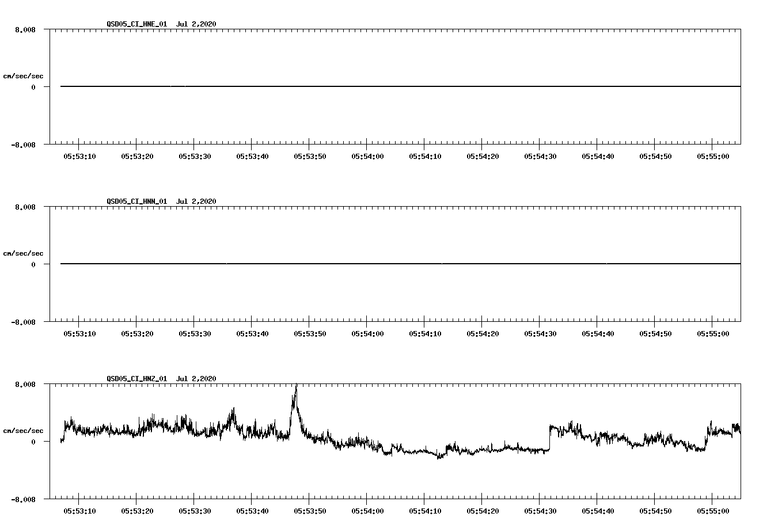Click the QSD05_CI_HNN_01 chart title

(161, 202)
